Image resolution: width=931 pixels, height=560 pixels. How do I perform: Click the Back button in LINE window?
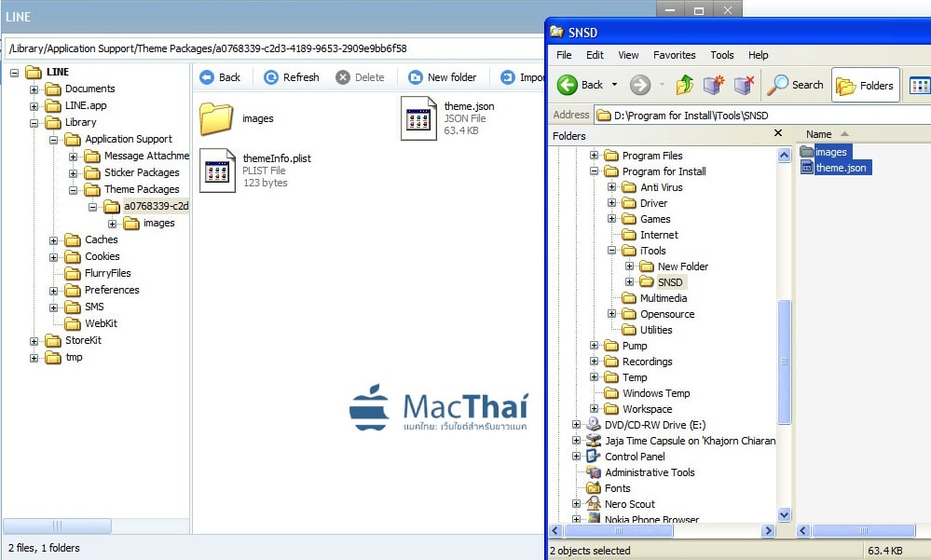220,77
